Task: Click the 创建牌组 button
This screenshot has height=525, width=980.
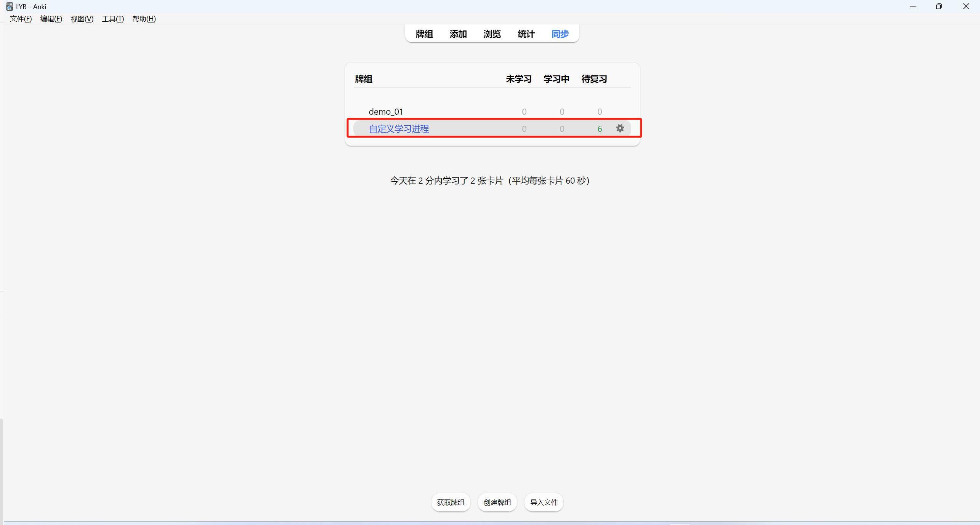Action: pyautogui.click(x=497, y=502)
